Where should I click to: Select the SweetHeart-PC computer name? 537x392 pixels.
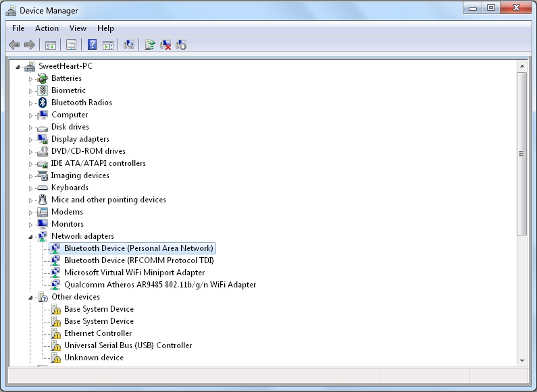66,66
